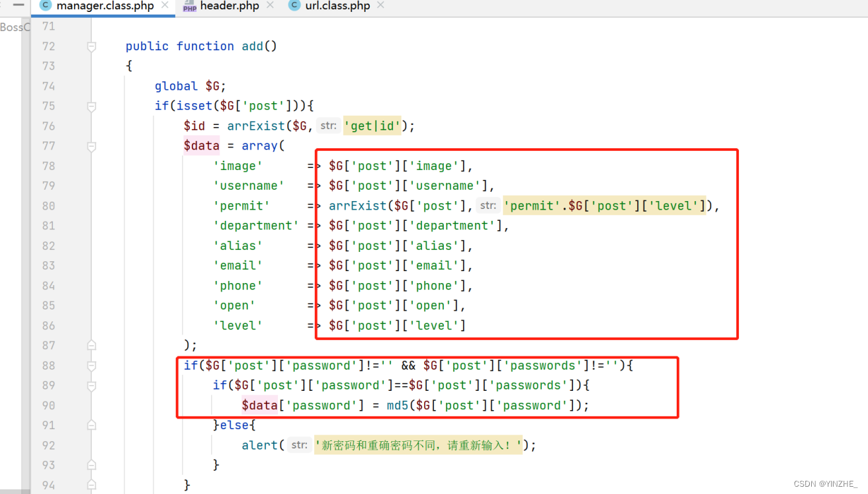
Task: Click the 'alias' array key
Action: click(238, 245)
